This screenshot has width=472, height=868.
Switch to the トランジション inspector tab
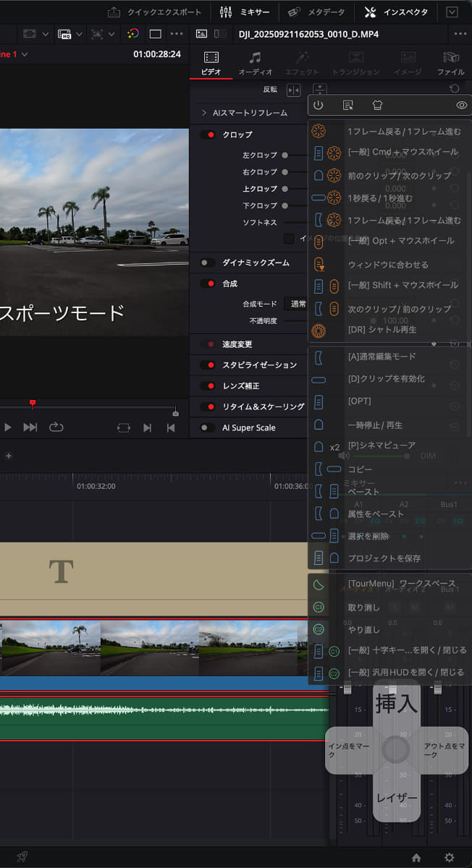coord(355,63)
